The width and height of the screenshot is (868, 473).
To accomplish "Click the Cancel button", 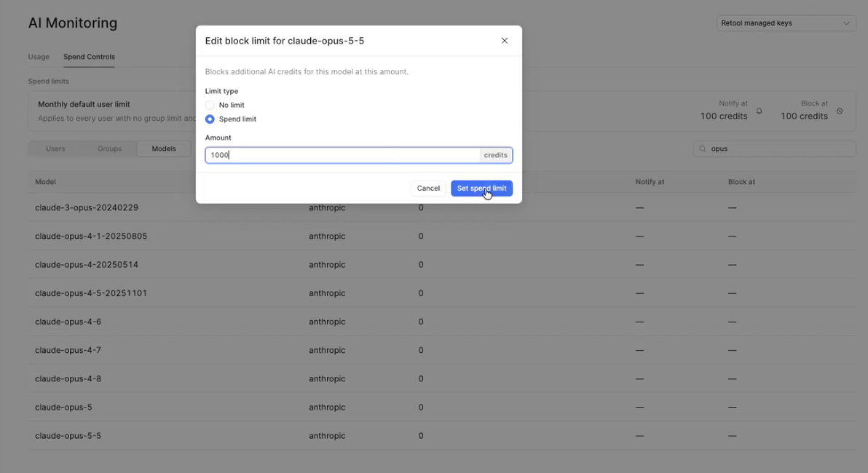I will tap(428, 188).
